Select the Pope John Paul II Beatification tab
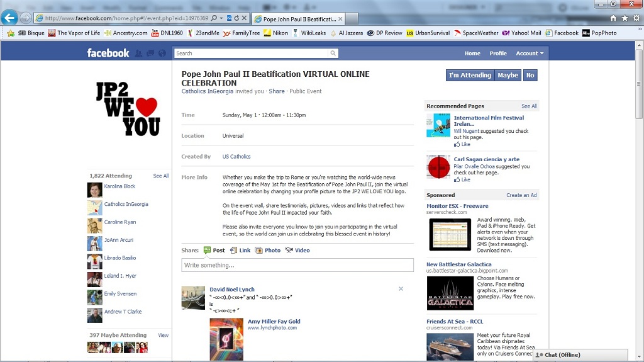 pos(299,19)
